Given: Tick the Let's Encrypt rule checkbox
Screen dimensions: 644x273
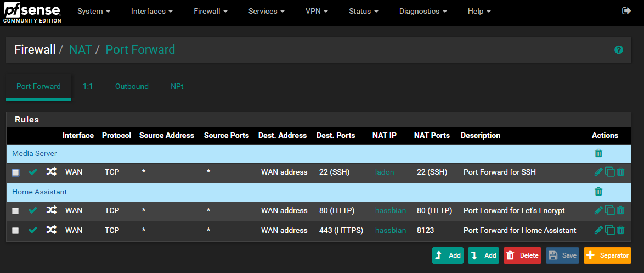Looking at the screenshot, I should [15, 211].
